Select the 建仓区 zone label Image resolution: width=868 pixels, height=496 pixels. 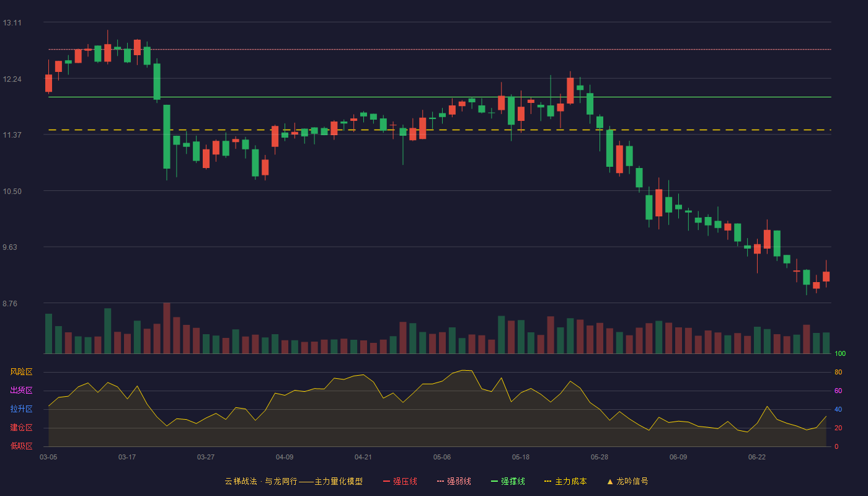[21, 428]
